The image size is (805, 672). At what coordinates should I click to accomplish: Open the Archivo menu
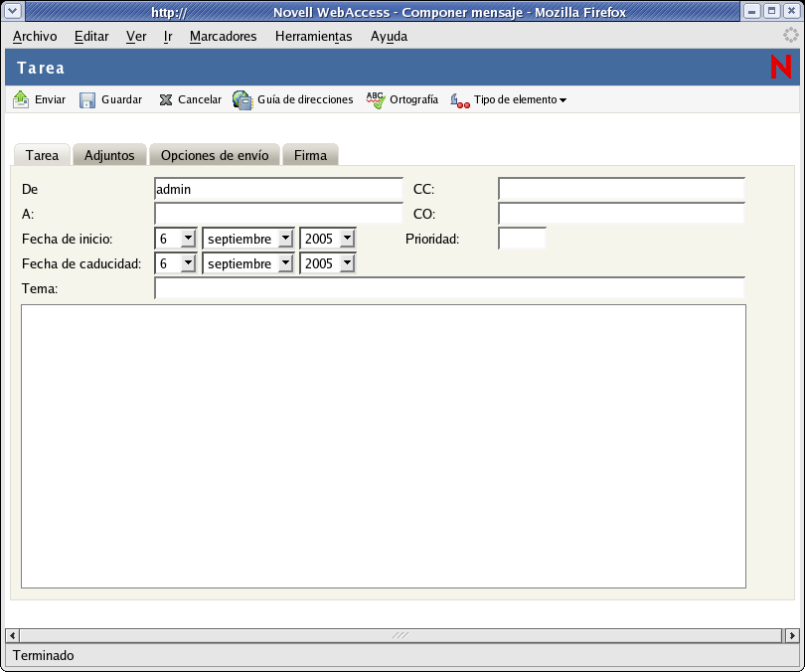35,37
